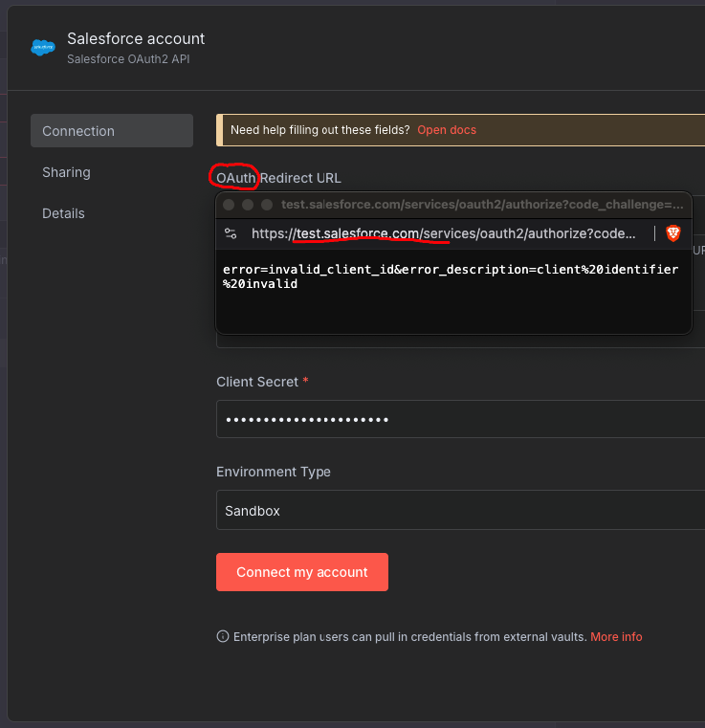Viewport: 705px width, 728px height.
Task: Open site settings icon in address bar
Action: 231,233
